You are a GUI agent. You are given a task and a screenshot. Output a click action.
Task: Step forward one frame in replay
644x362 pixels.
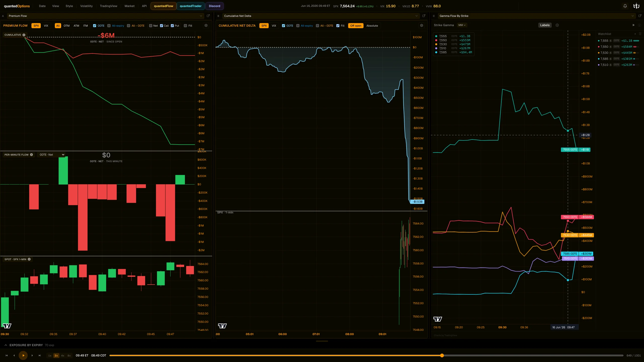tap(32, 355)
